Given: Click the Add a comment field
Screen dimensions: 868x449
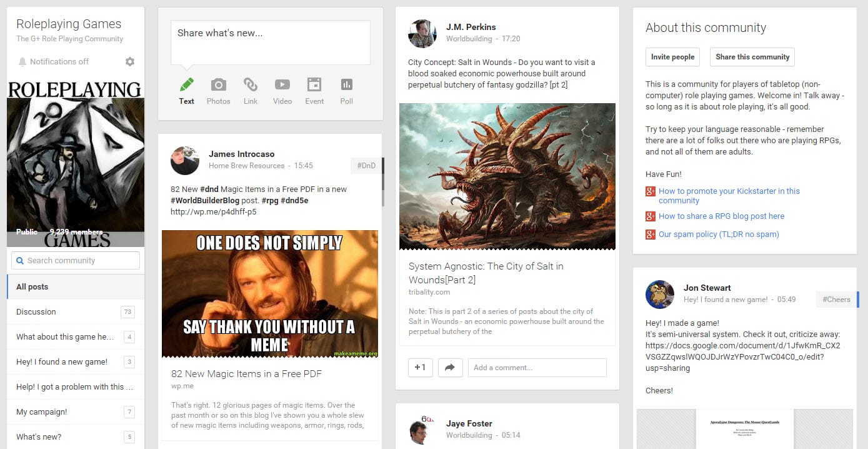Looking at the screenshot, I should pos(537,368).
